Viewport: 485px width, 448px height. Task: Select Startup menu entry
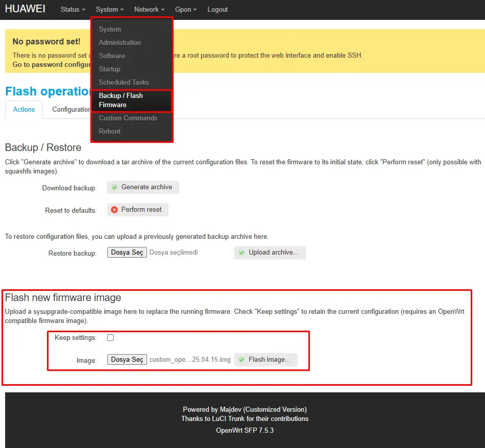(x=109, y=69)
